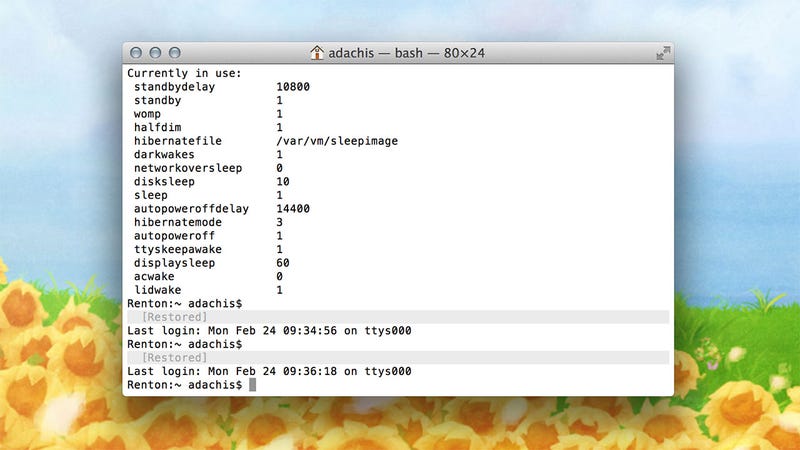Toggle fullscreen with the arrows icon
The image size is (800, 450).
tap(663, 53)
